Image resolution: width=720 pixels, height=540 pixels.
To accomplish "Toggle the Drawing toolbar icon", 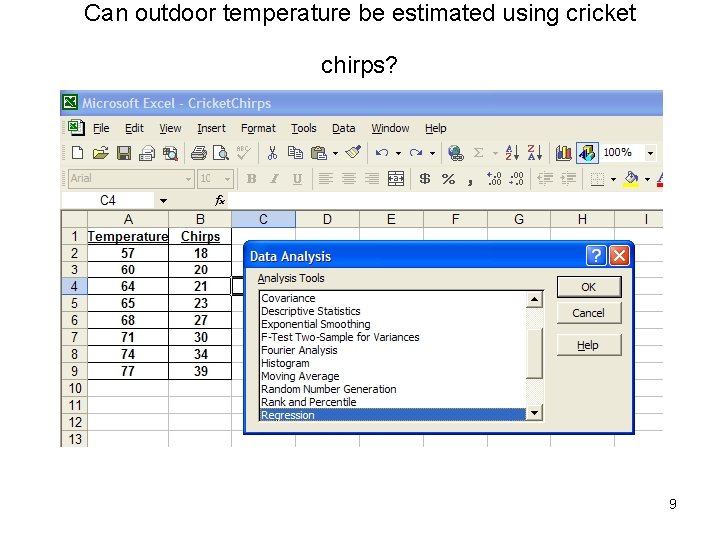I will (x=587, y=153).
